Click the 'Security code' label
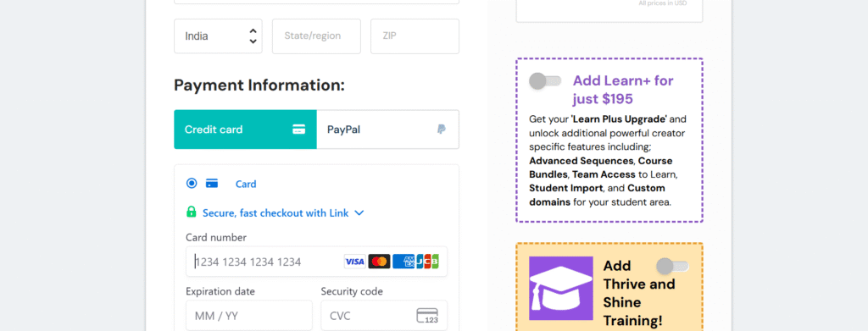This screenshot has width=868, height=331. pyautogui.click(x=352, y=291)
